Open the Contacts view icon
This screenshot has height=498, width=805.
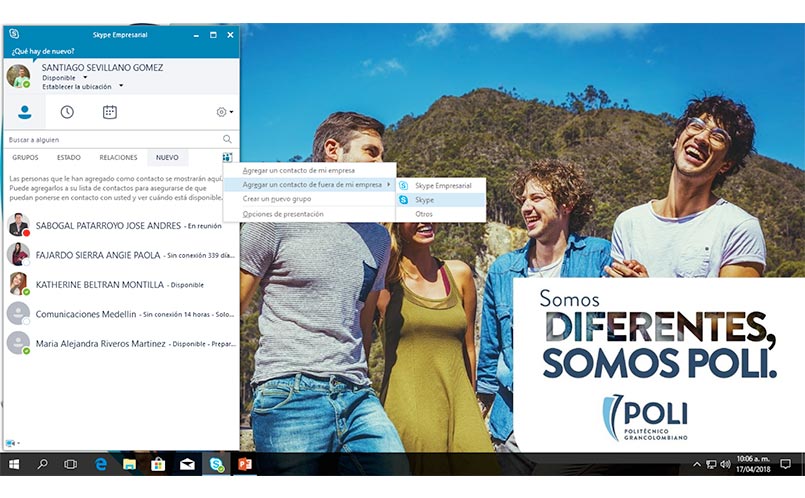(25, 112)
